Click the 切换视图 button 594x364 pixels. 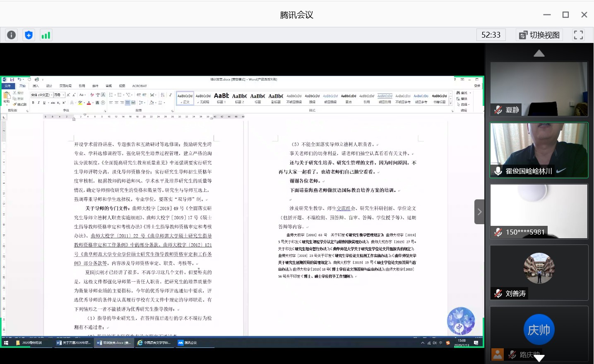click(x=539, y=35)
